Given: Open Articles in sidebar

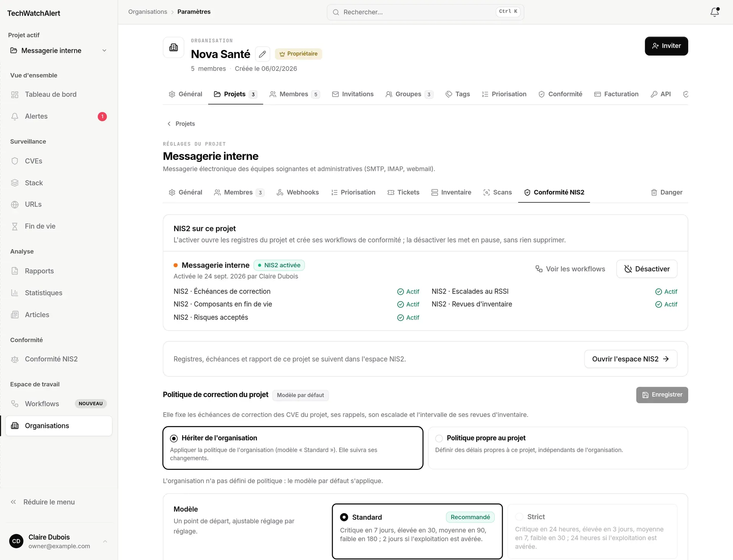Looking at the screenshot, I should pyautogui.click(x=59, y=315).
